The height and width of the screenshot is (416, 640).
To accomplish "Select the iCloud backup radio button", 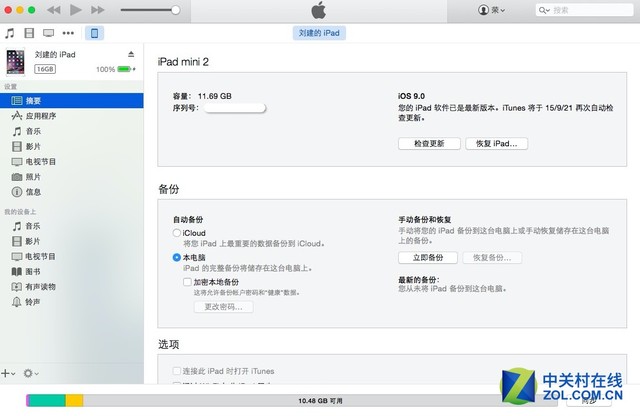I will point(177,233).
